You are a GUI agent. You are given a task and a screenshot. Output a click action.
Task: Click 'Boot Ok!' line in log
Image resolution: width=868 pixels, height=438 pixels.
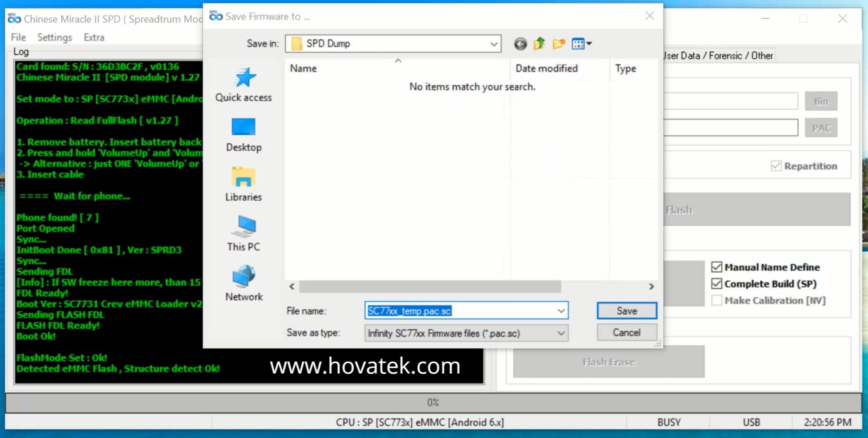click(x=36, y=336)
